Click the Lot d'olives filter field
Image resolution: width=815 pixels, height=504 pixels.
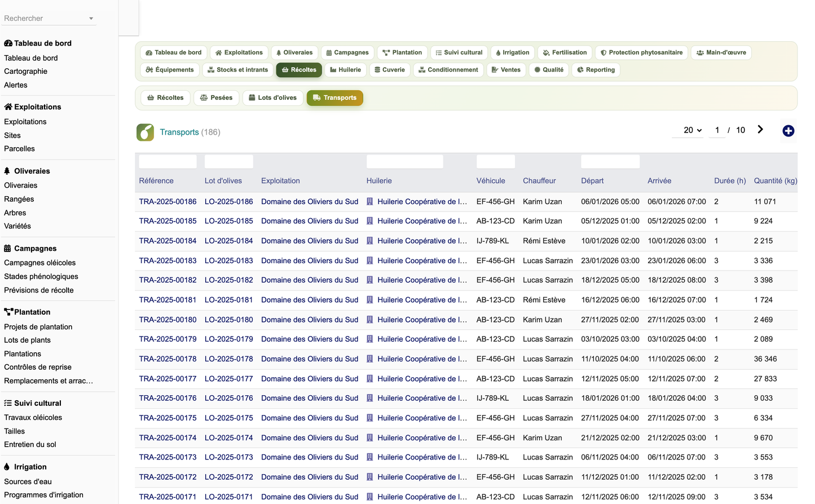tap(228, 162)
